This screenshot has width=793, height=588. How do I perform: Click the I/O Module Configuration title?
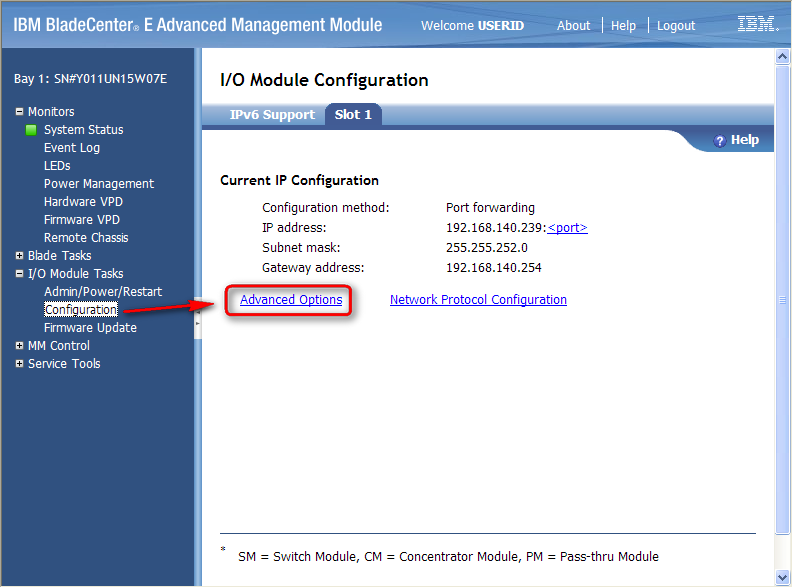point(324,80)
